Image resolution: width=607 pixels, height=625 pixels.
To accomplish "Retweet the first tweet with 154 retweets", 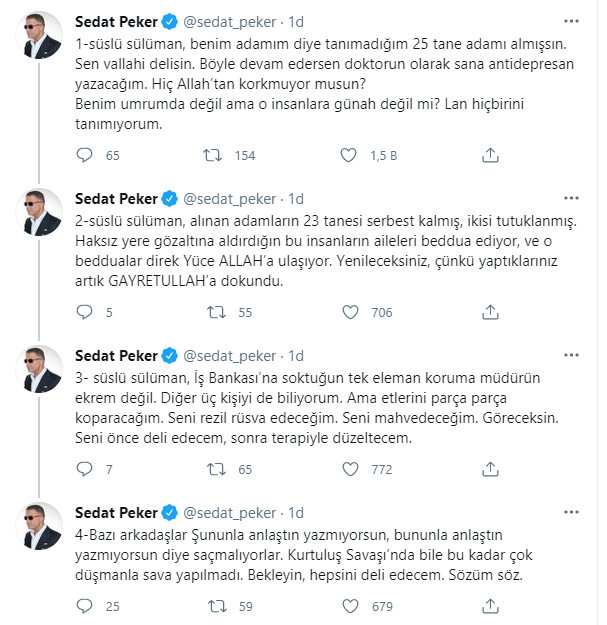I will pyautogui.click(x=212, y=155).
